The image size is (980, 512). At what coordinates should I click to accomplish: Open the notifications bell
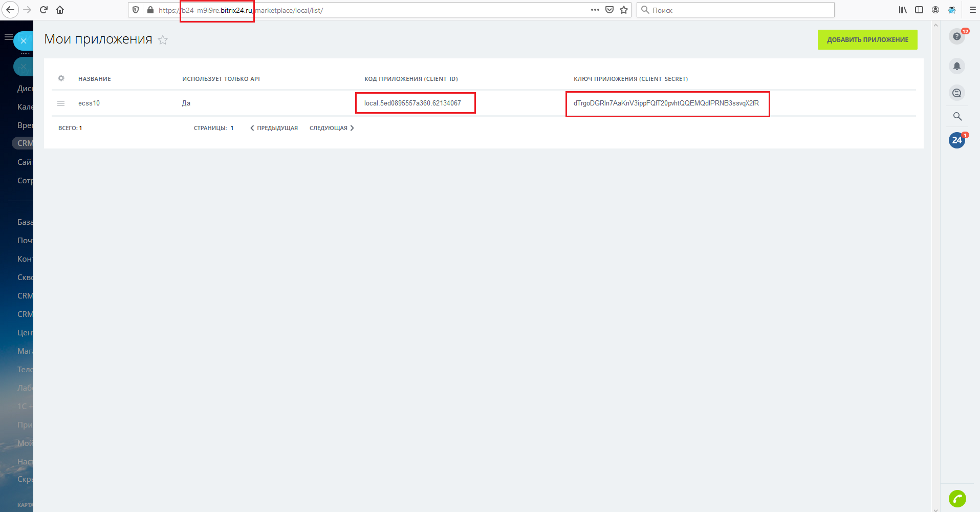click(957, 66)
